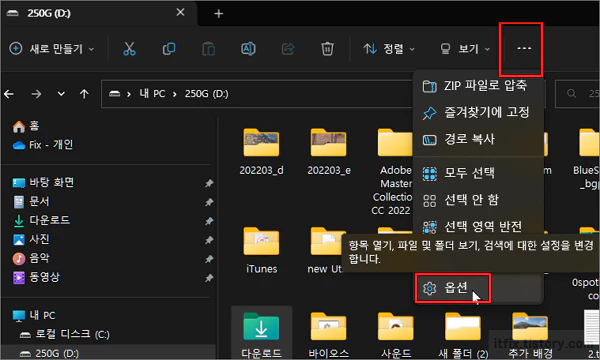Open 음악 in quick access

click(31, 258)
